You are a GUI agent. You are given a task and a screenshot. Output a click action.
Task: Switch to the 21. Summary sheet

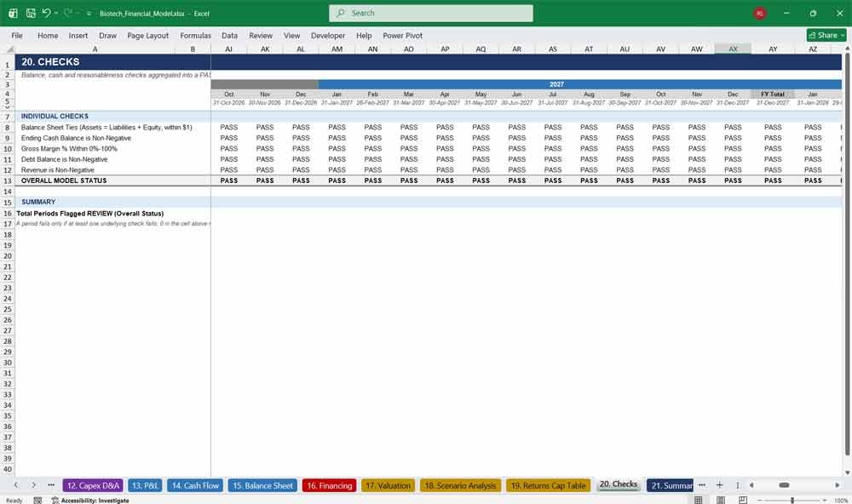click(670, 485)
